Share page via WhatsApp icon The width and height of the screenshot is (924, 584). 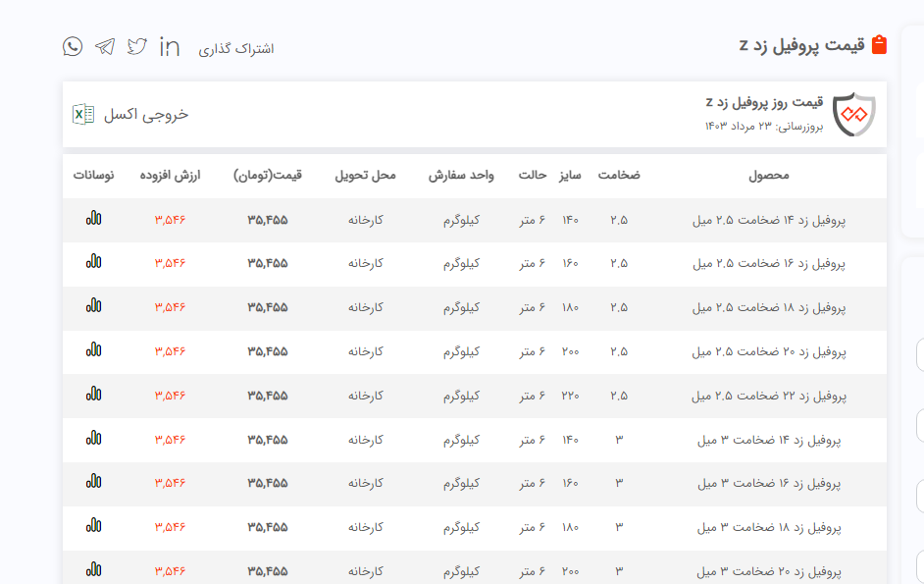(73, 46)
